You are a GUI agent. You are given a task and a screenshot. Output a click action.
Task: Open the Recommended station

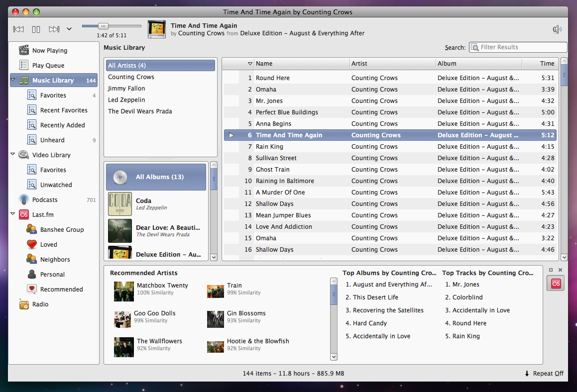click(x=54, y=290)
